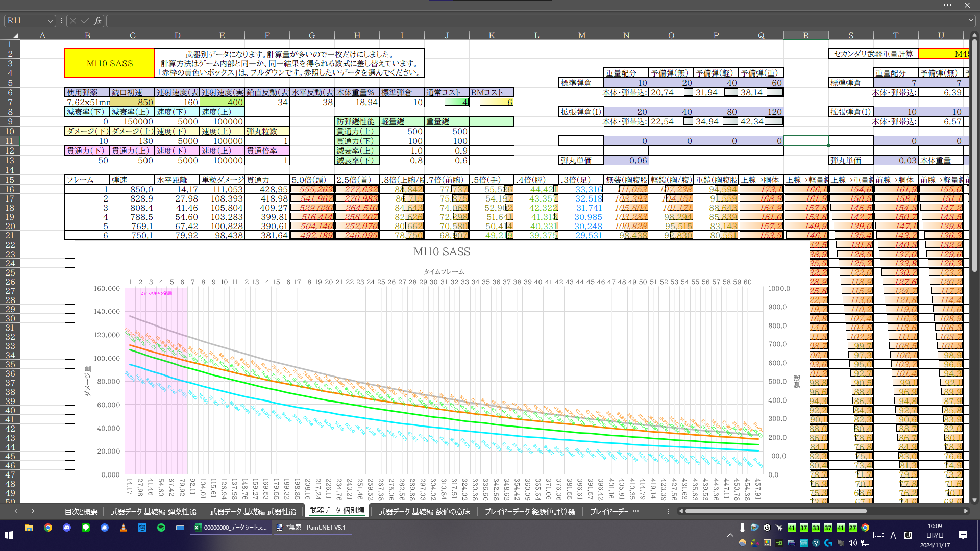Image resolution: width=980 pixels, height=551 pixels.
Task: Select column G header
Action: (x=312, y=35)
